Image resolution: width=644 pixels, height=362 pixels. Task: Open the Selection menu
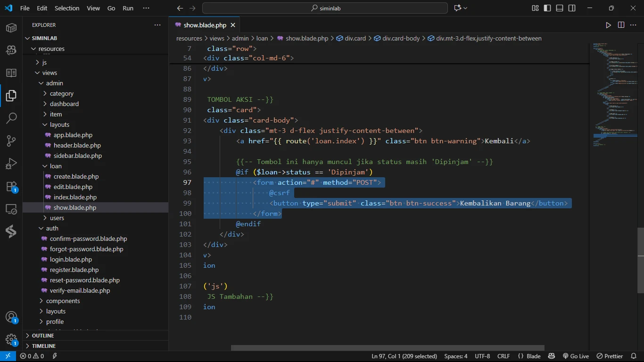(x=67, y=8)
